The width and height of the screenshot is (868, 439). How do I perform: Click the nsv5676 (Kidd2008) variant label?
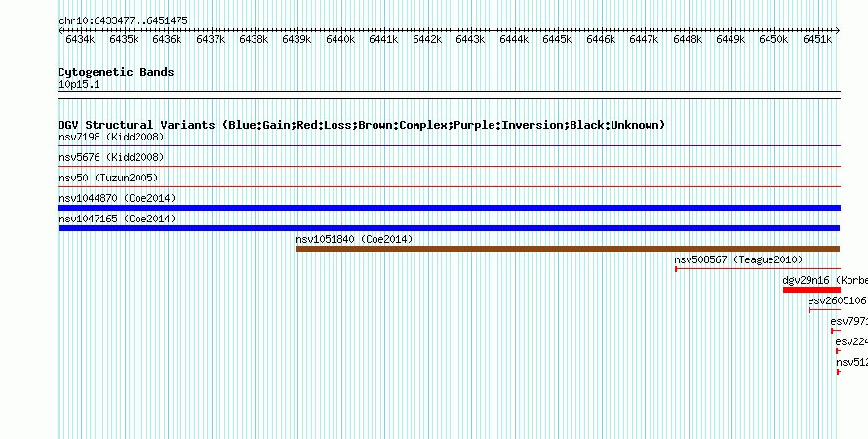pos(111,157)
